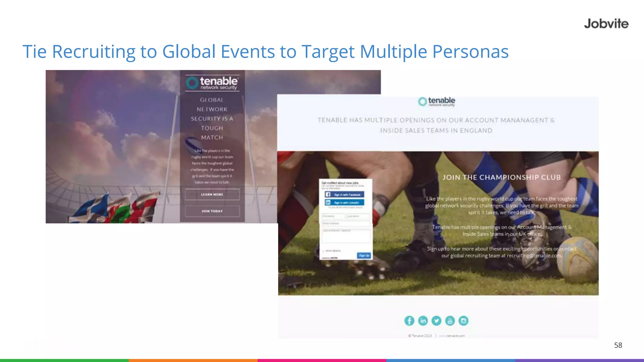This screenshot has width=644, height=362.
Task: Click the slide title 'Tie Recruiting to Global Events'
Action: pos(266,51)
